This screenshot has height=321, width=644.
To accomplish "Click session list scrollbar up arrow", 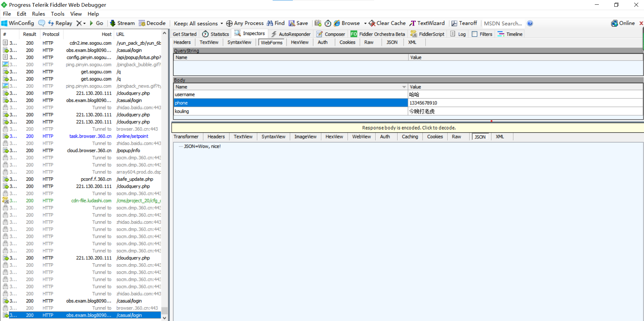I will 164,33.
